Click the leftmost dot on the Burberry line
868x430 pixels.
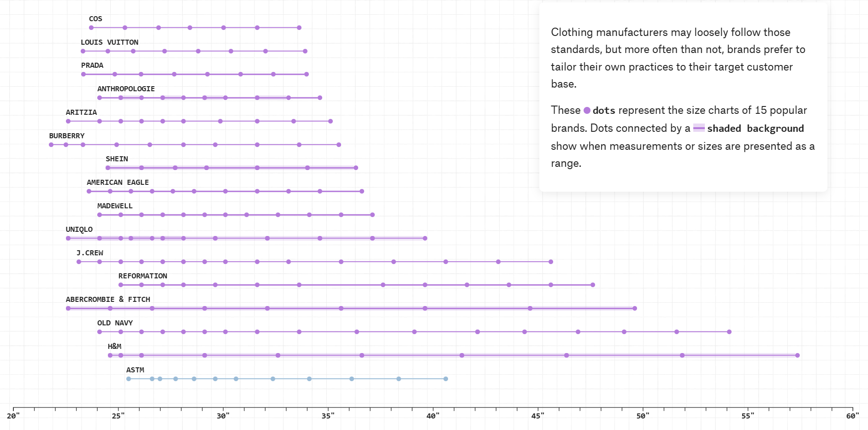(51, 145)
